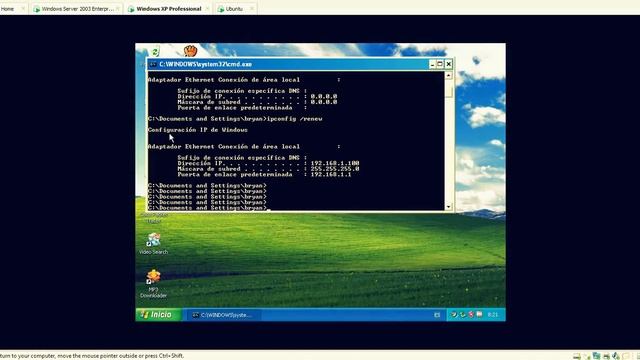Image resolution: width=640 pixels, height=360 pixels.
Task: Click the cmd.exe title bar system icon
Action: 153,64
